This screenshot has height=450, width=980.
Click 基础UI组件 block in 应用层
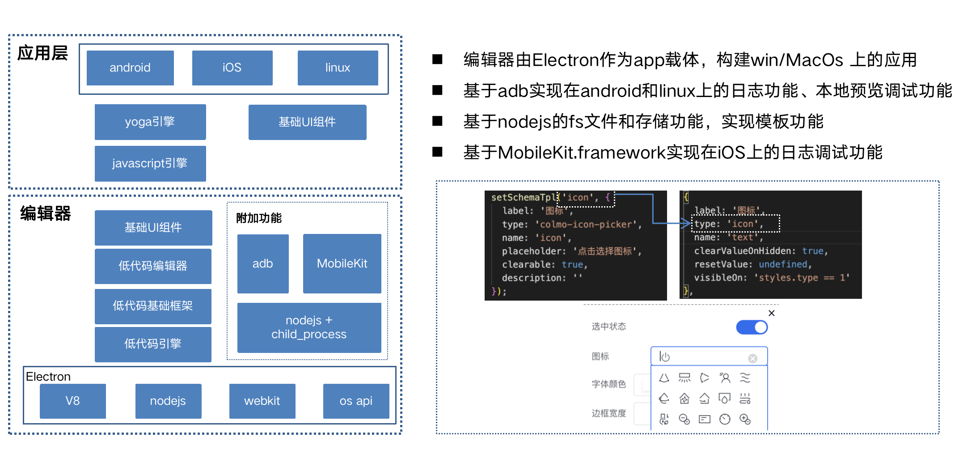[x=308, y=122]
